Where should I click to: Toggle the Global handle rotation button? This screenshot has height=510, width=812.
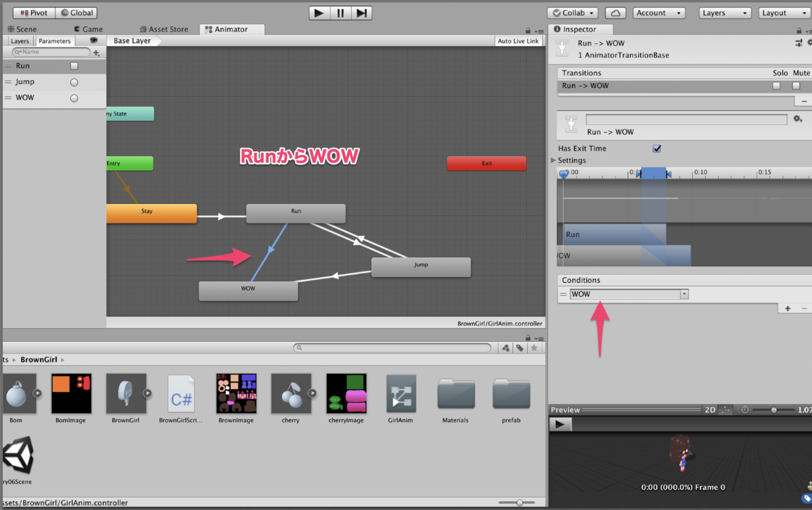pos(76,13)
